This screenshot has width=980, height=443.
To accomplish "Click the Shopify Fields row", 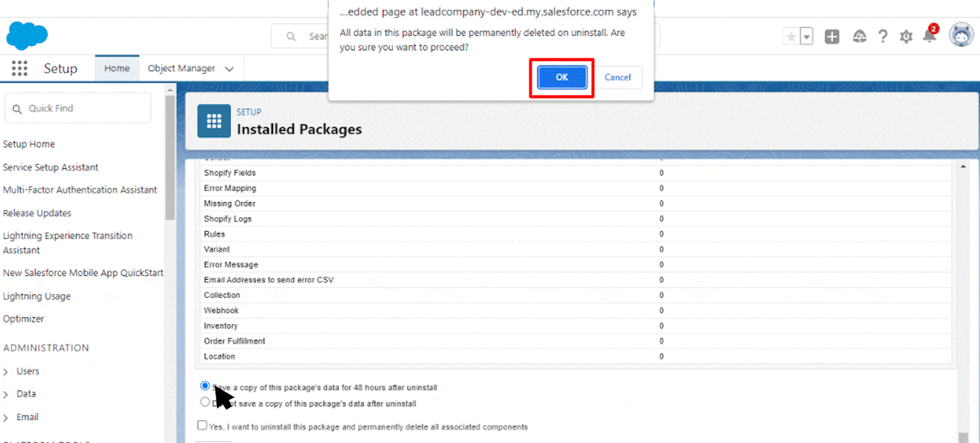I will pyautogui.click(x=575, y=173).
